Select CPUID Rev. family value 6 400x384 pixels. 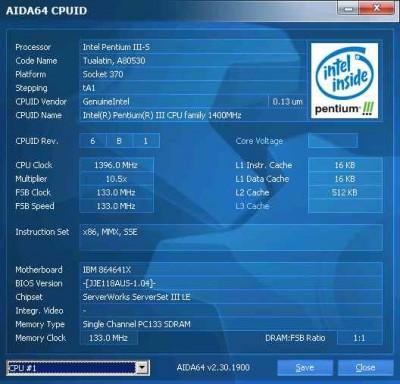(x=93, y=141)
